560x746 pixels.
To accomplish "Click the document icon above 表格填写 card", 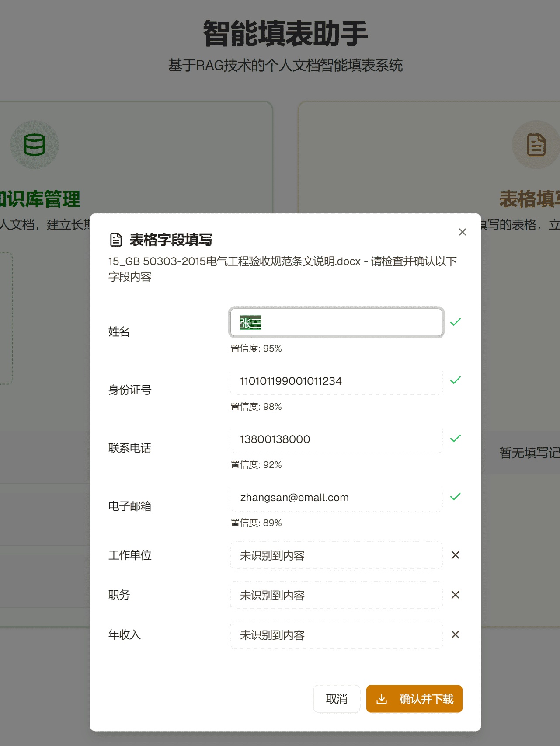I will coord(536,145).
